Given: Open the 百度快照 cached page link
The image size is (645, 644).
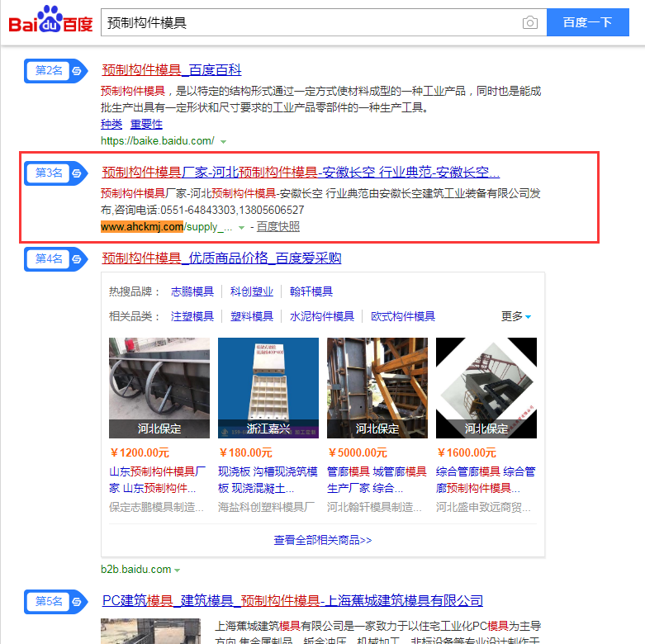Looking at the screenshot, I should coord(278,226).
